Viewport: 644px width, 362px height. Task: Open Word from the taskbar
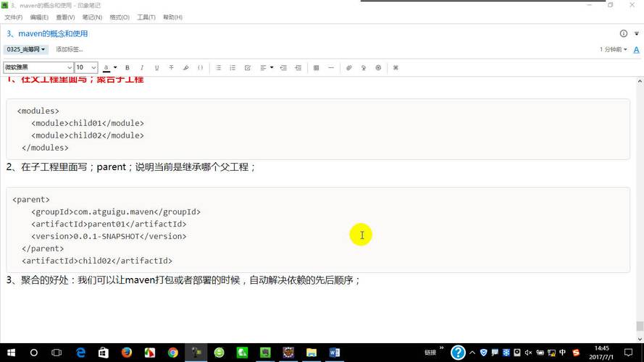[x=335, y=353]
